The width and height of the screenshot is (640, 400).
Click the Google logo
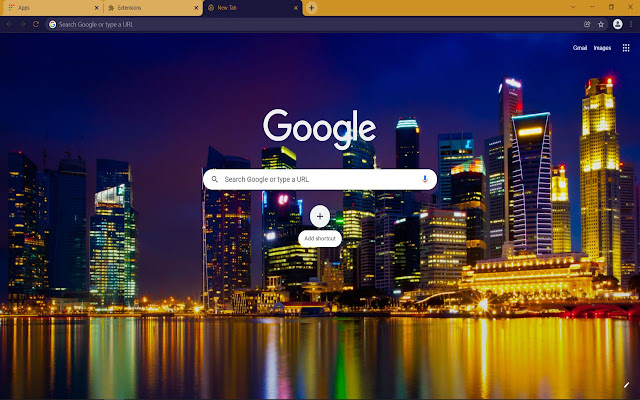(x=320, y=129)
